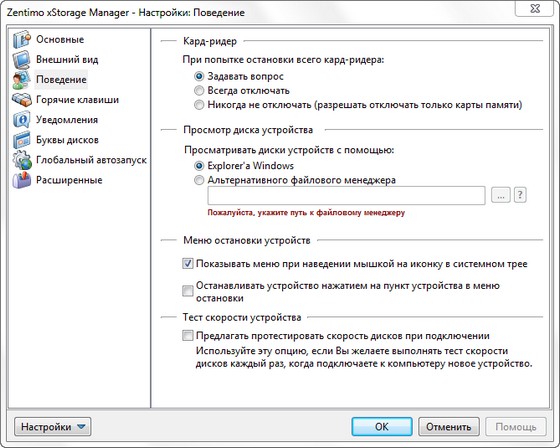Click the description starting 'Используйте эту опцию'
The height and width of the screenshot is (448, 560).
364,357
